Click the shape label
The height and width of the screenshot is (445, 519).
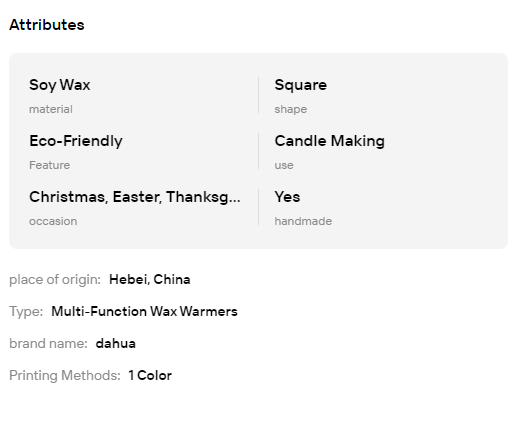coord(291,109)
